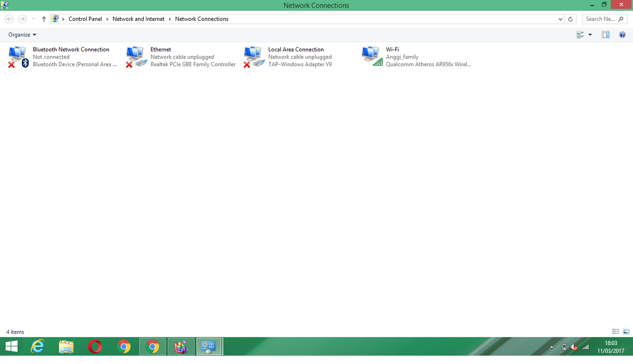Expand the view options dropdown arrow

[x=590, y=35]
